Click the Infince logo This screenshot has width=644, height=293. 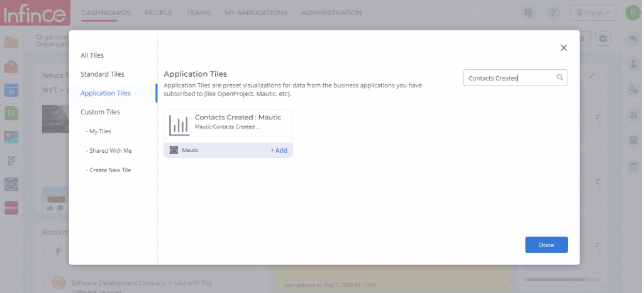pyautogui.click(x=35, y=14)
